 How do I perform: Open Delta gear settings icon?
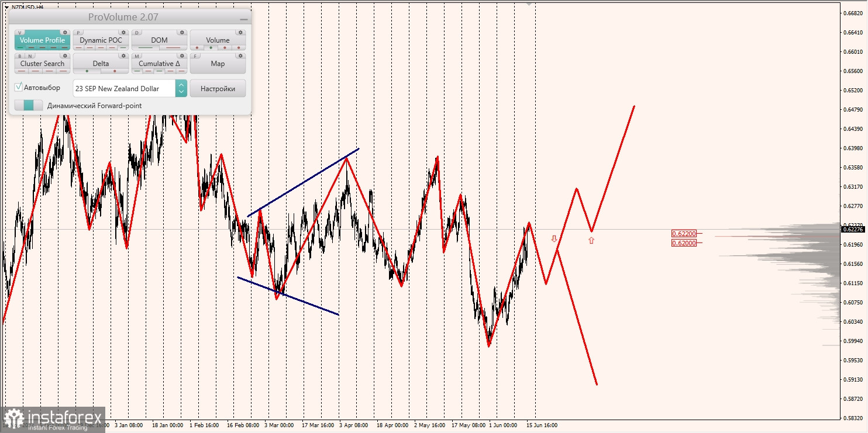(123, 56)
